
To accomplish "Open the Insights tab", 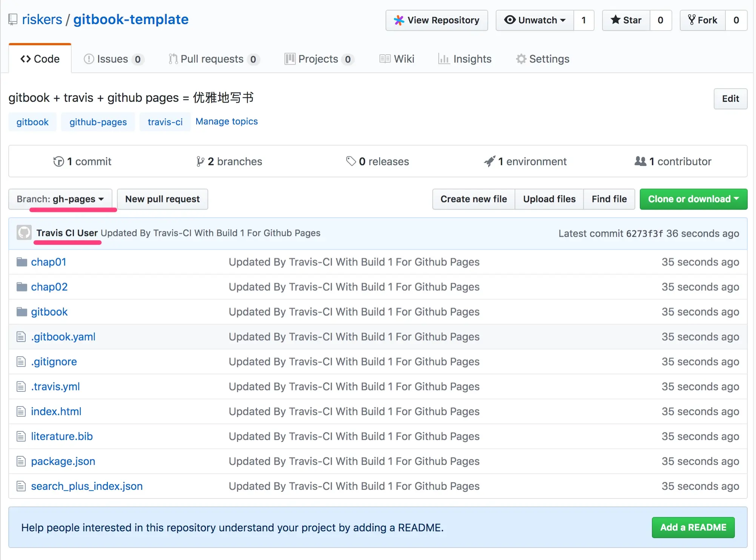I will [465, 59].
